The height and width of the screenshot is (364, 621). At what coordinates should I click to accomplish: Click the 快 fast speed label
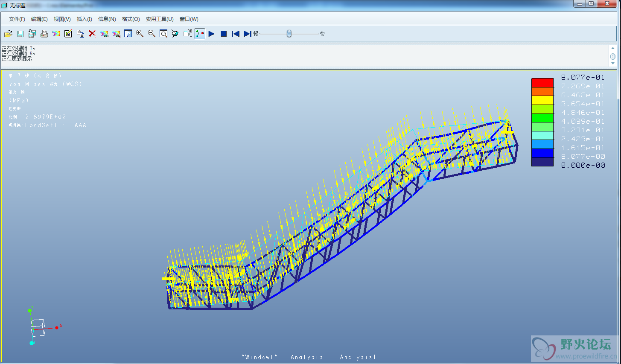click(x=323, y=34)
